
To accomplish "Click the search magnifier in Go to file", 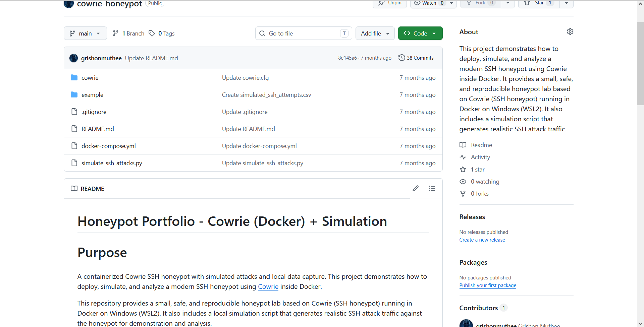I will pos(262,33).
